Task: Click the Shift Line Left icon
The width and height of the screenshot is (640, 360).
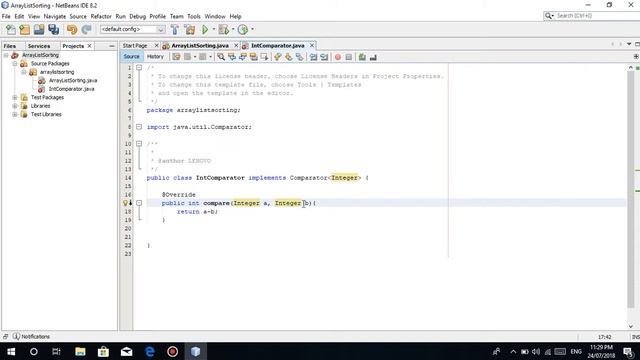Action: pos(313,57)
